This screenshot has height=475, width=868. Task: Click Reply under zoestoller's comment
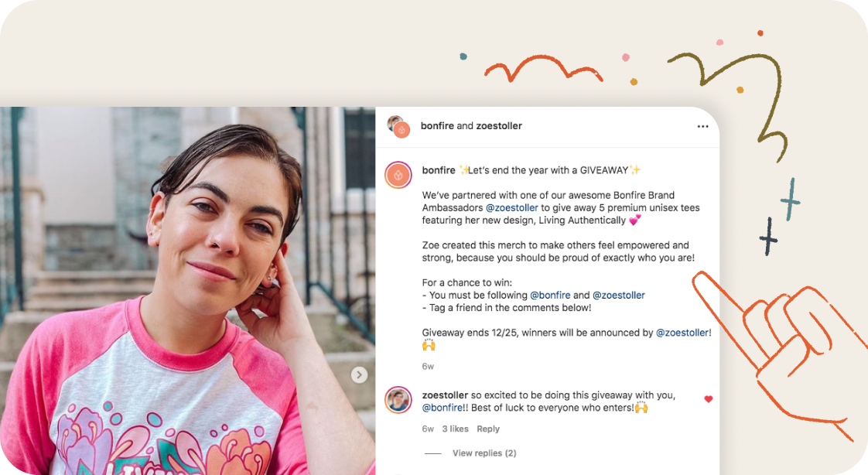pos(487,429)
